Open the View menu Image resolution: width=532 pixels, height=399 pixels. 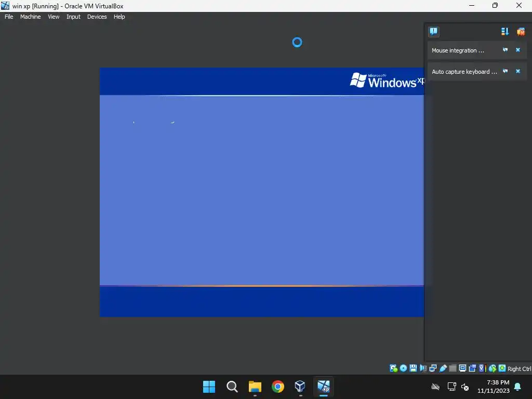pyautogui.click(x=54, y=17)
